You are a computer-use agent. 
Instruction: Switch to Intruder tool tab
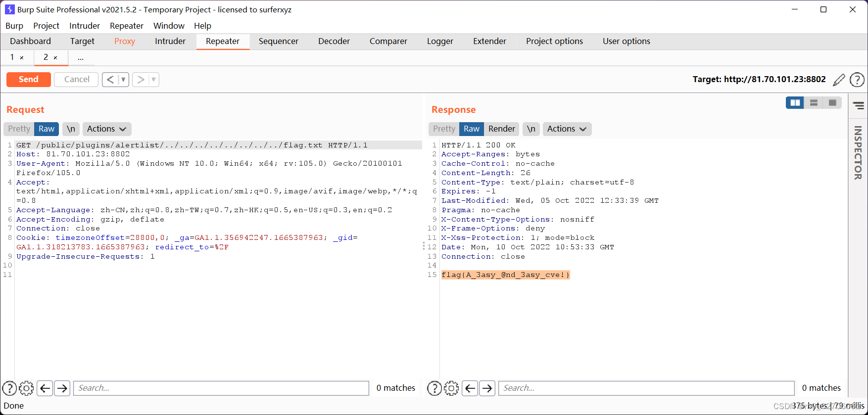[x=170, y=41]
